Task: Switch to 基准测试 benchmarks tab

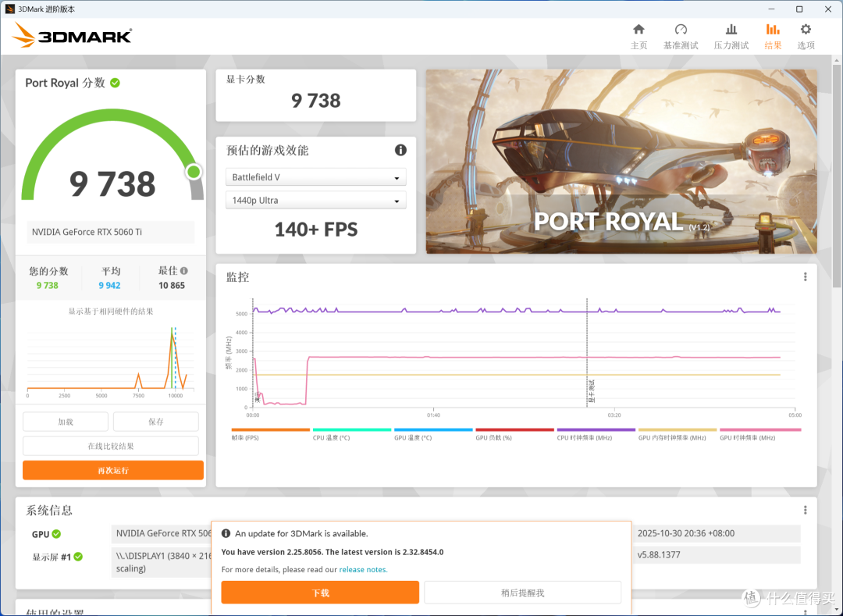Action: tap(681, 37)
